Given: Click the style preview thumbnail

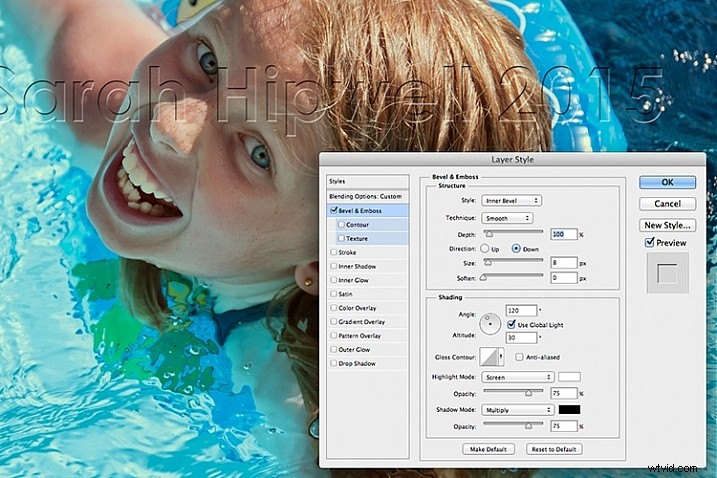Looking at the screenshot, I should tap(667, 273).
